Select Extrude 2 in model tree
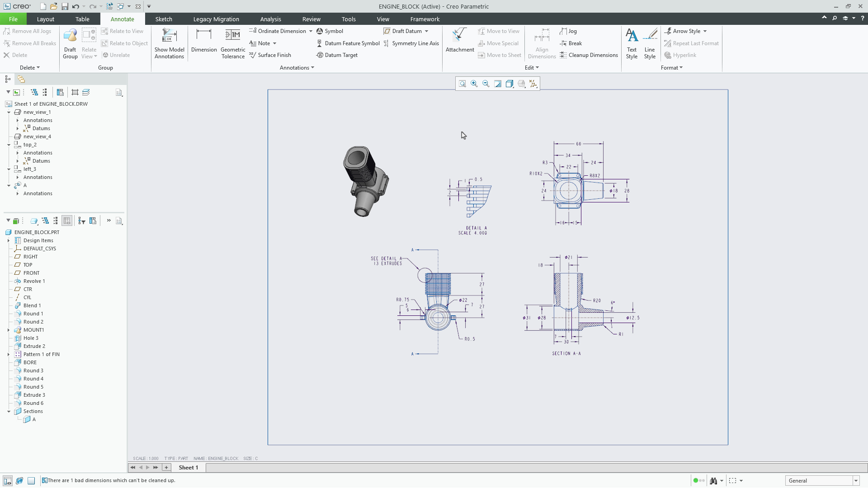868x488 pixels. (34, 347)
